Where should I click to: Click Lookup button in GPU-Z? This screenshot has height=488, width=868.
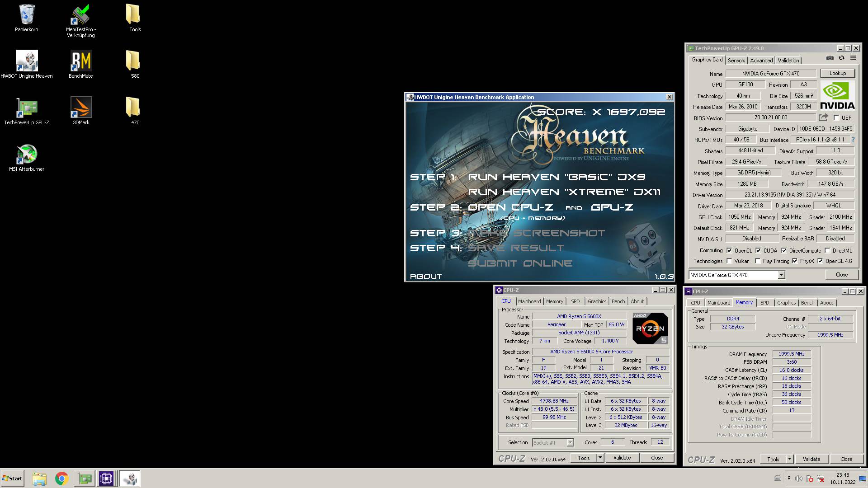click(837, 73)
